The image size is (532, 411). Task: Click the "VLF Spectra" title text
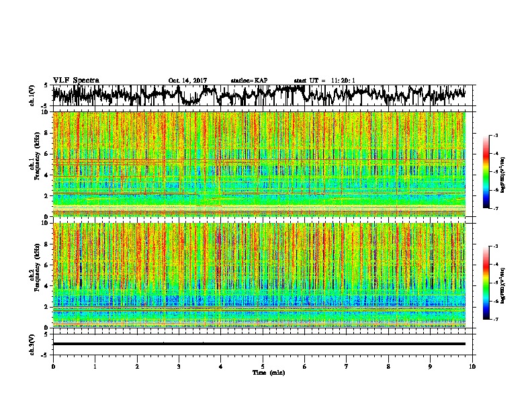(76, 81)
